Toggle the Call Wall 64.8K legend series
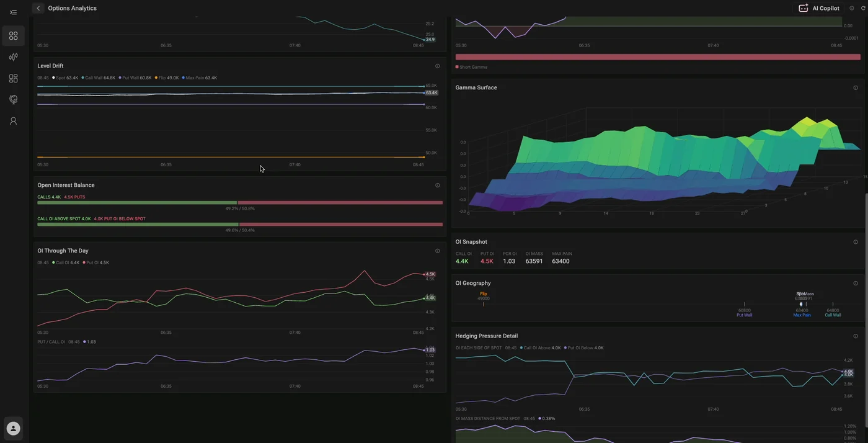Screen dimensions: 868x443 click(99, 78)
